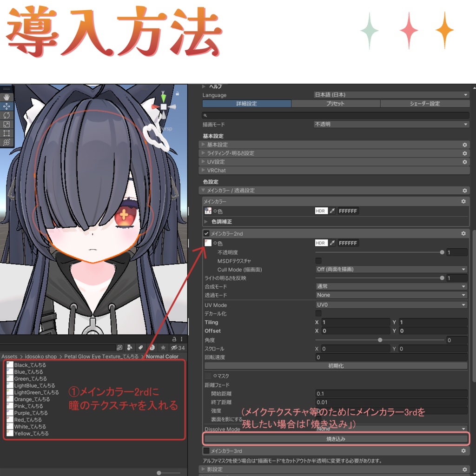Open the Search by Import Log filter
476x476 pixels.
152,348
